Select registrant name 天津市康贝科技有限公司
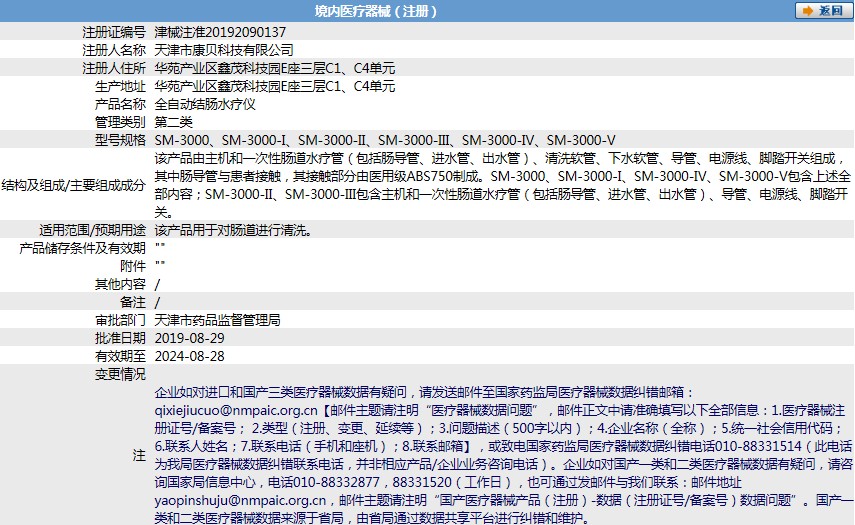This screenshot has height=525, width=855. [224, 50]
